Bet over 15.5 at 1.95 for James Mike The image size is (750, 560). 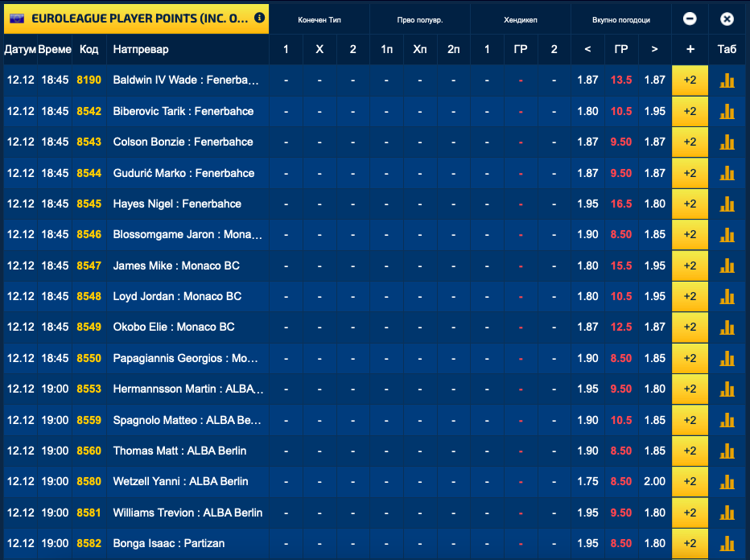click(654, 266)
